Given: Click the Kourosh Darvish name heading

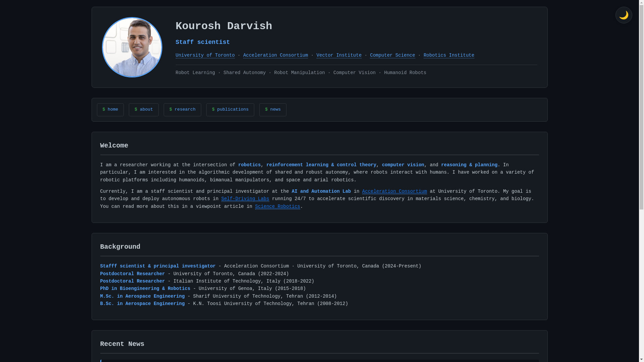Looking at the screenshot, I should click(x=224, y=26).
